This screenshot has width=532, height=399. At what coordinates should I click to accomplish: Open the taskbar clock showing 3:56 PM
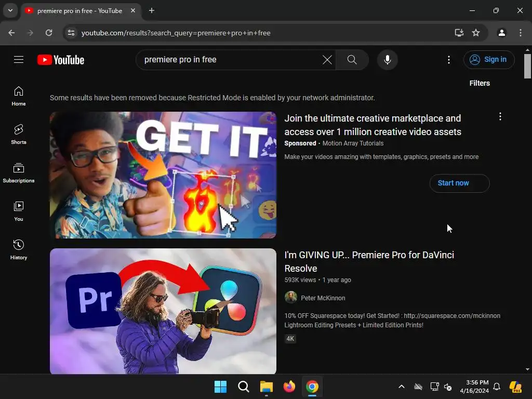coord(474,387)
